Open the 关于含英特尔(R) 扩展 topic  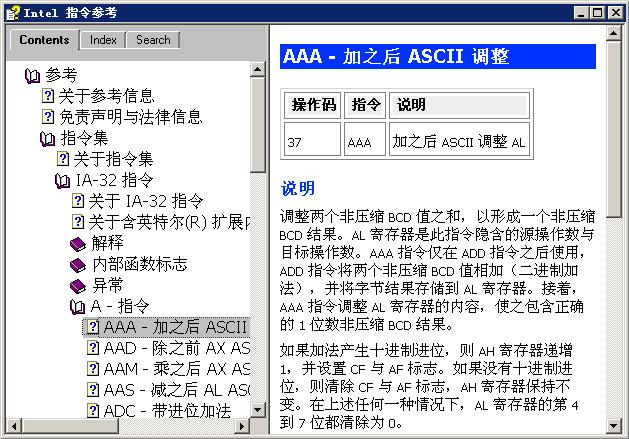click(x=169, y=222)
